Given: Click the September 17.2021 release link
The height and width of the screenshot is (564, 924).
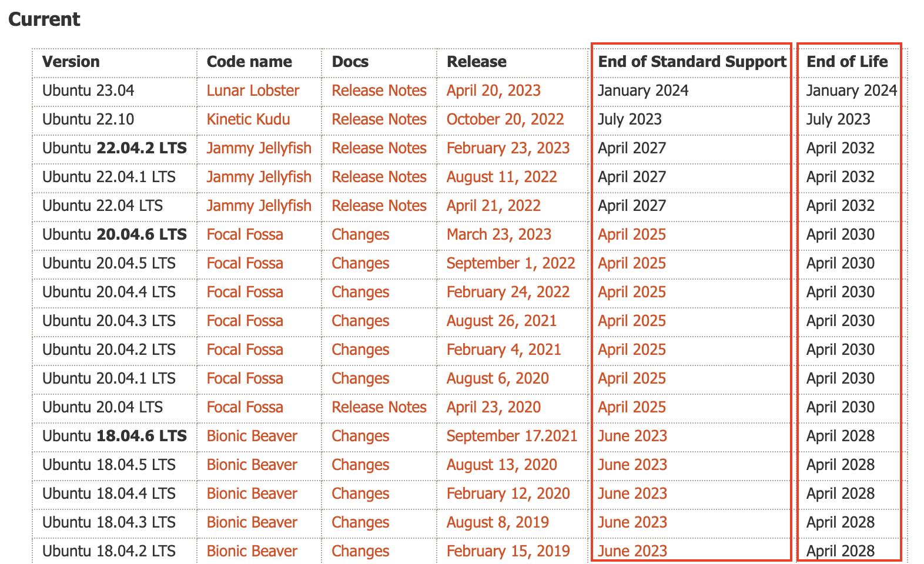Looking at the screenshot, I should tap(511, 436).
